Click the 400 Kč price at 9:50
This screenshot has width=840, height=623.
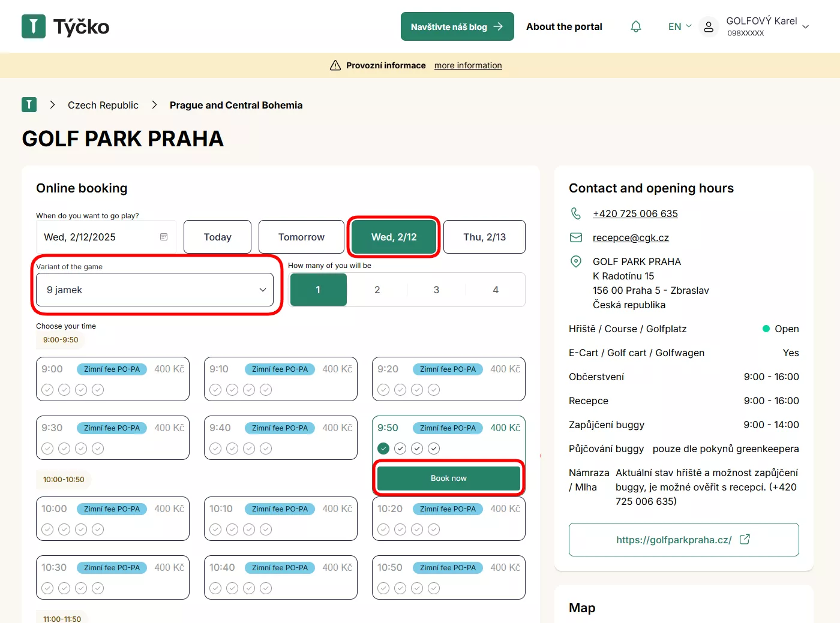coord(505,428)
